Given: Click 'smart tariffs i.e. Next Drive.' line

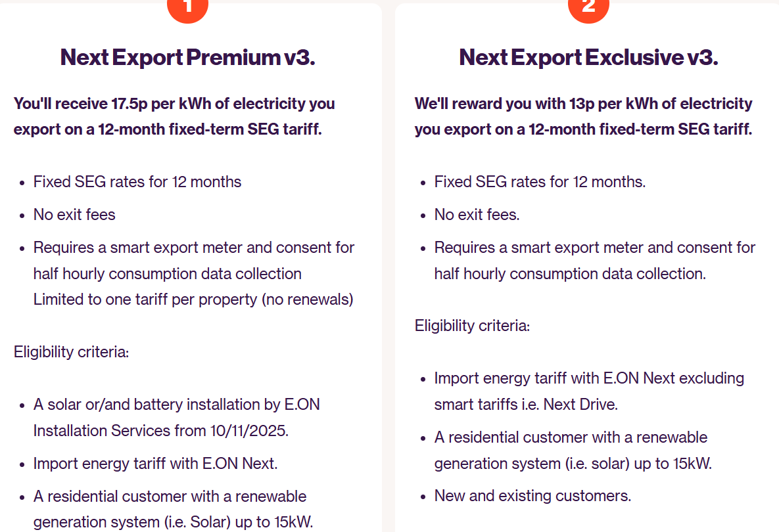Looking at the screenshot, I should pyautogui.click(x=526, y=405).
